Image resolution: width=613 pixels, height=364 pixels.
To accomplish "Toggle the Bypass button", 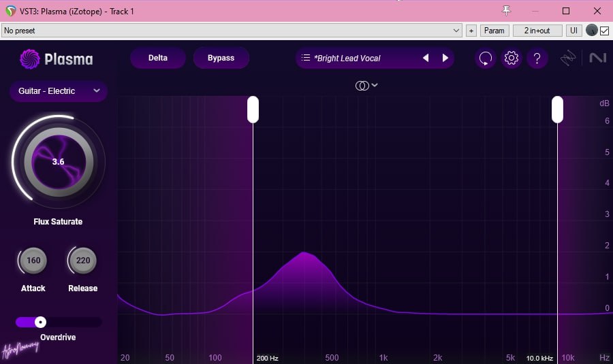I will point(221,58).
